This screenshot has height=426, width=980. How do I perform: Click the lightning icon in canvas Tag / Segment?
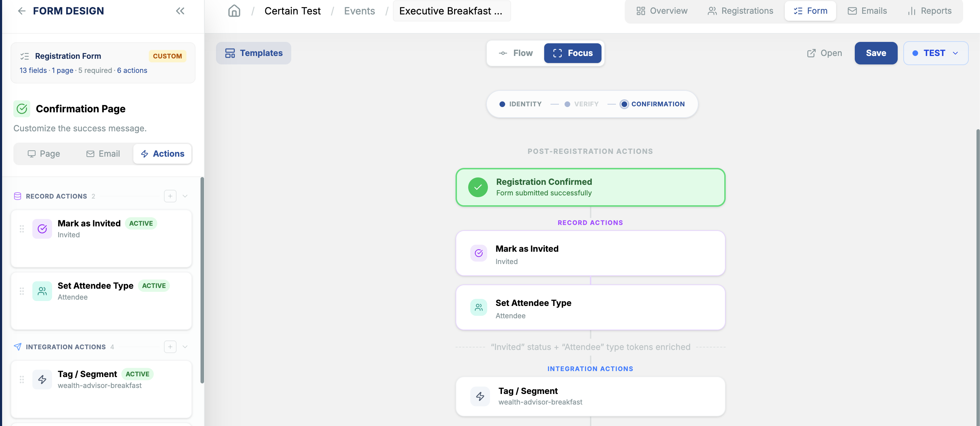pos(480,396)
